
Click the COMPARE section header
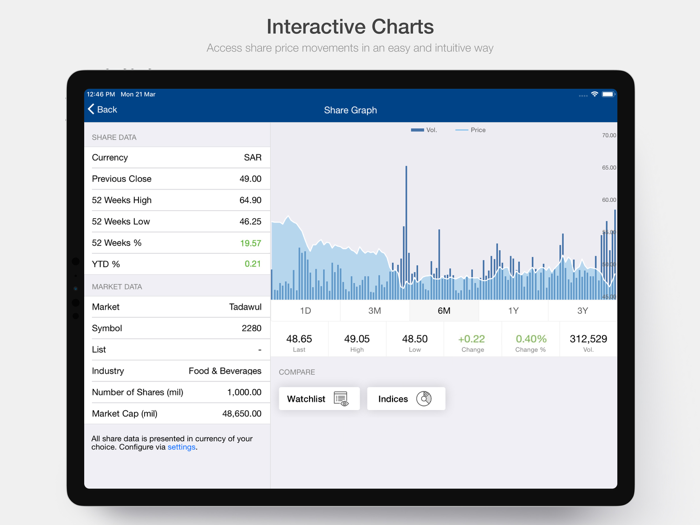(x=297, y=372)
